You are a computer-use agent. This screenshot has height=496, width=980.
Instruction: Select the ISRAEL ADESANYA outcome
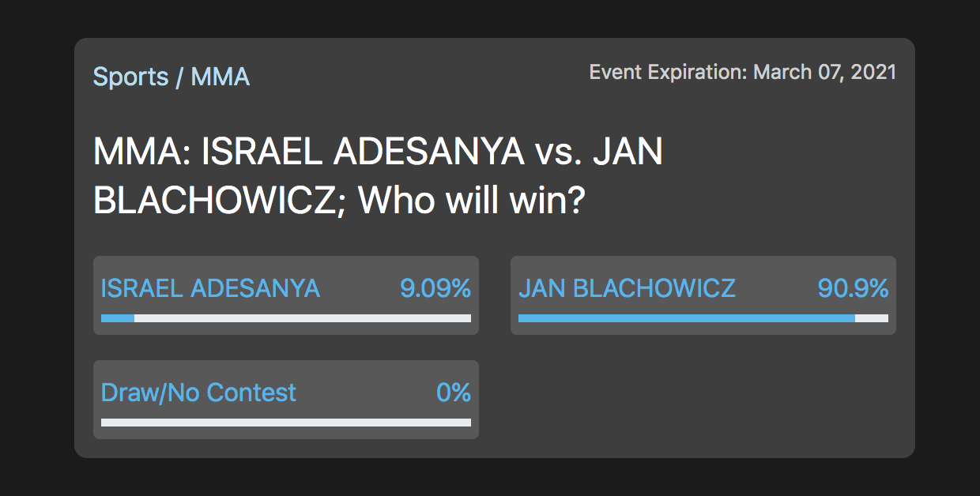[286, 295]
